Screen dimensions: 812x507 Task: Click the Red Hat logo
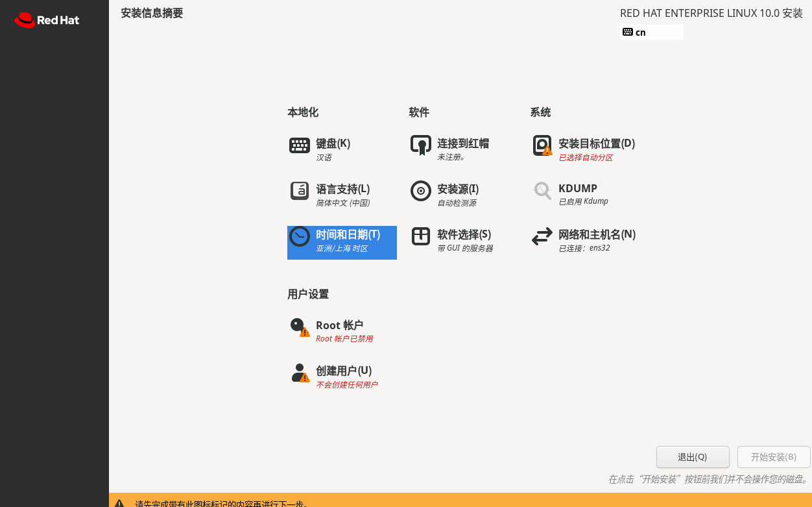(47, 20)
